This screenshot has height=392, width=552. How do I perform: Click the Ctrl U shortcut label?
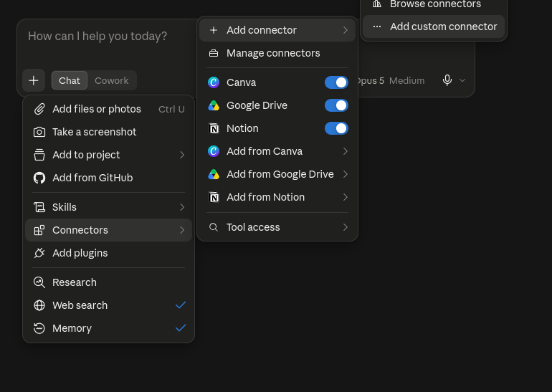(x=171, y=110)
